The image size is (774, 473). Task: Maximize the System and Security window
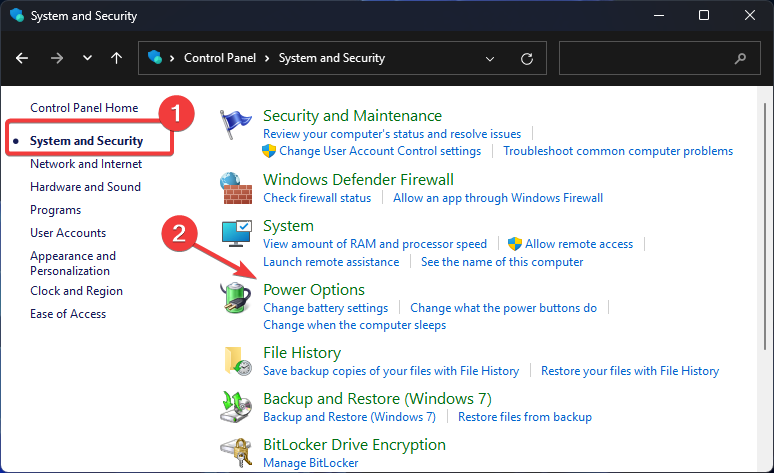click(x=704, y=15)
